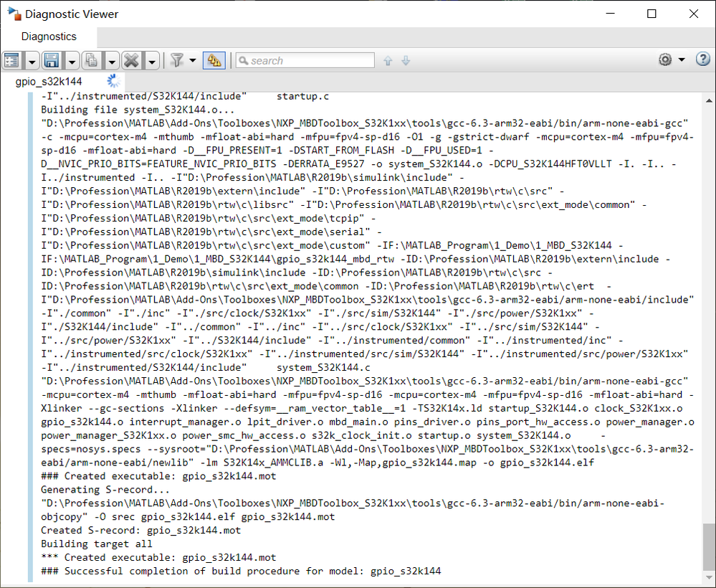Viewport: 716px width, 588px height.
Task: Expand the clear options dropdown arrow
Action: [x=152, y=61]
